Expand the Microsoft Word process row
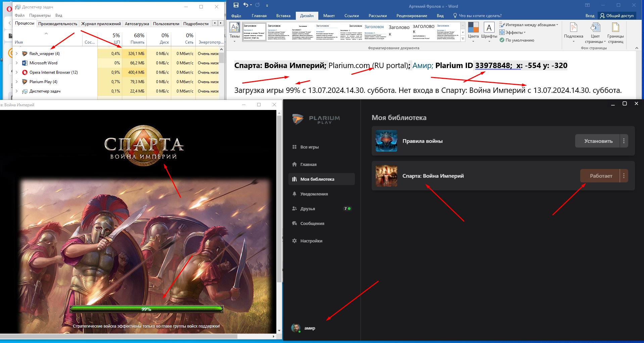 pos(17,63)
